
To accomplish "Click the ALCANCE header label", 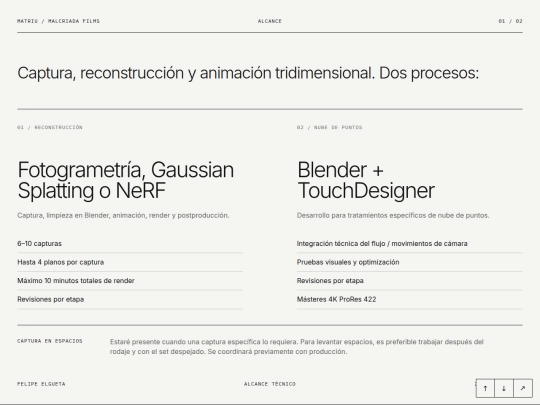I will coord(270,21).
